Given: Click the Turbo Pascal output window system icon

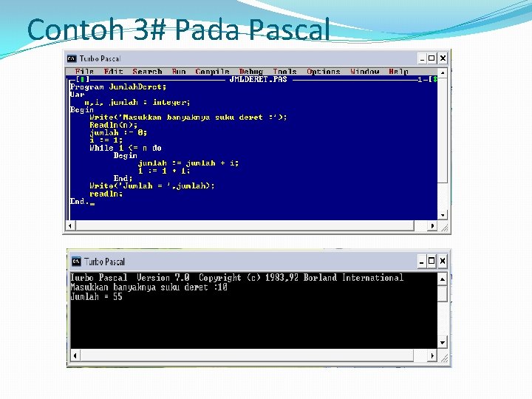Looking at the screenshot, I should coord(76,262).
